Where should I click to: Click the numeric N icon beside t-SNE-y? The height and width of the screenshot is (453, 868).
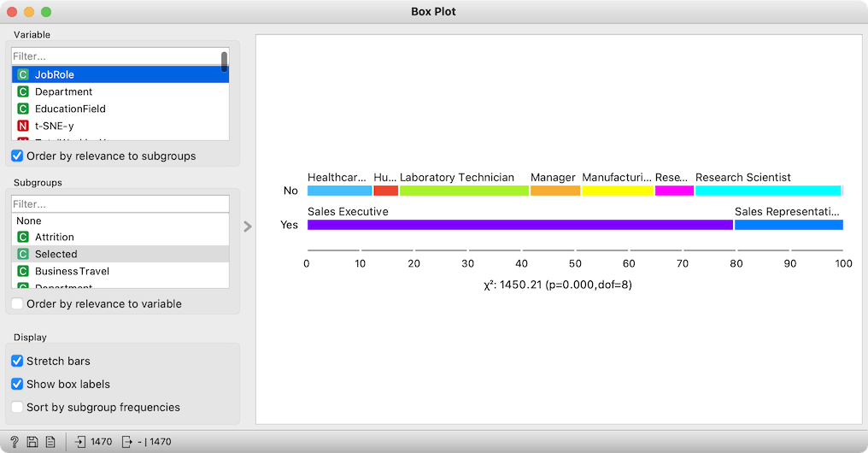pos(23,126)
